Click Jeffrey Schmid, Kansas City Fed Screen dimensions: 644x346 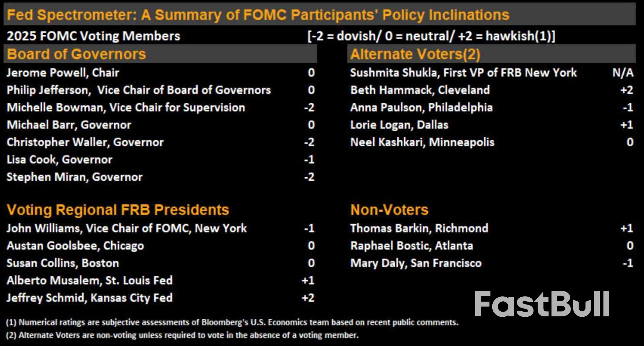[89, 298]
